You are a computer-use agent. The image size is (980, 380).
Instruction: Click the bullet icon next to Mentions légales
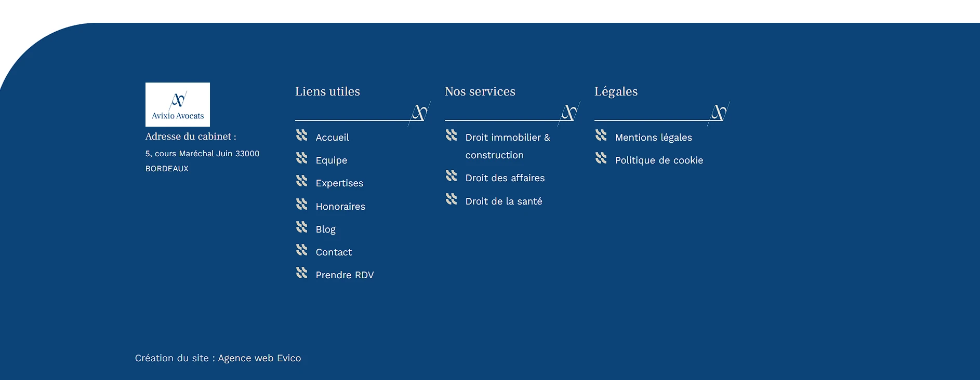601,135
